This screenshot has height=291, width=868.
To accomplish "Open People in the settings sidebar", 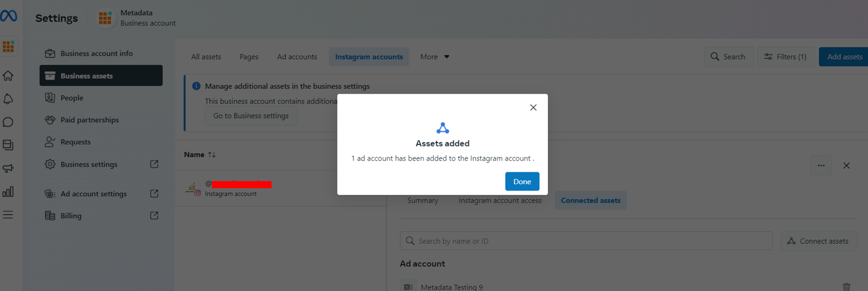I will pos(71,98).
